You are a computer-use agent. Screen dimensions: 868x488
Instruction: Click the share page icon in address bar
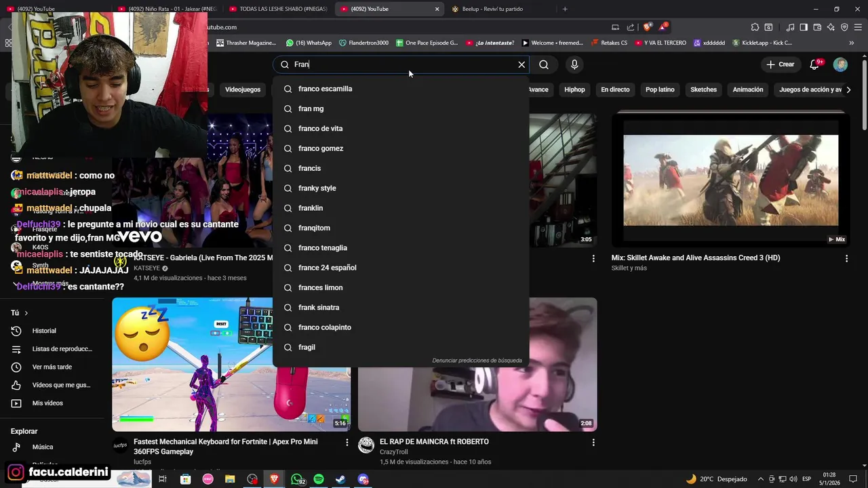pos(631,27)
